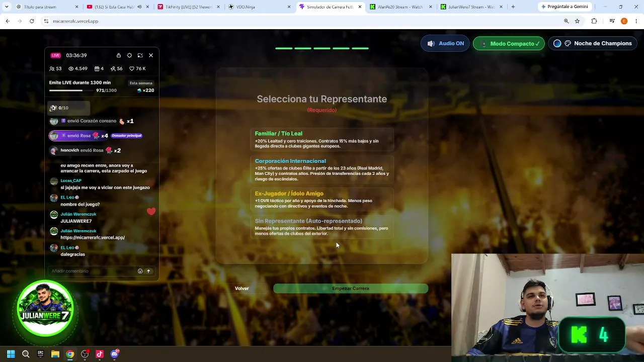Click the site info icon in address bar
The width and height of the screenshot is (644, 362).
click(x=46, y=21)
